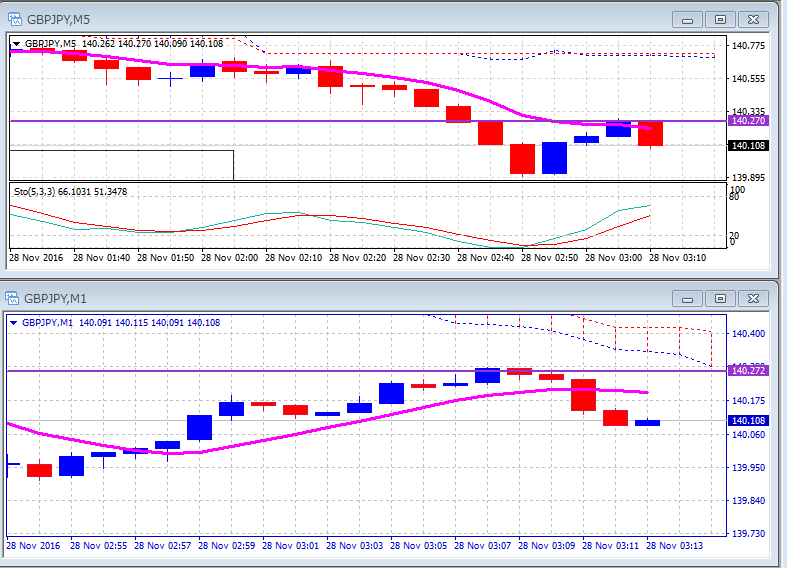Click the 140.555 price scale value
The height and width of the screenshot is (568, 787).
748,79
